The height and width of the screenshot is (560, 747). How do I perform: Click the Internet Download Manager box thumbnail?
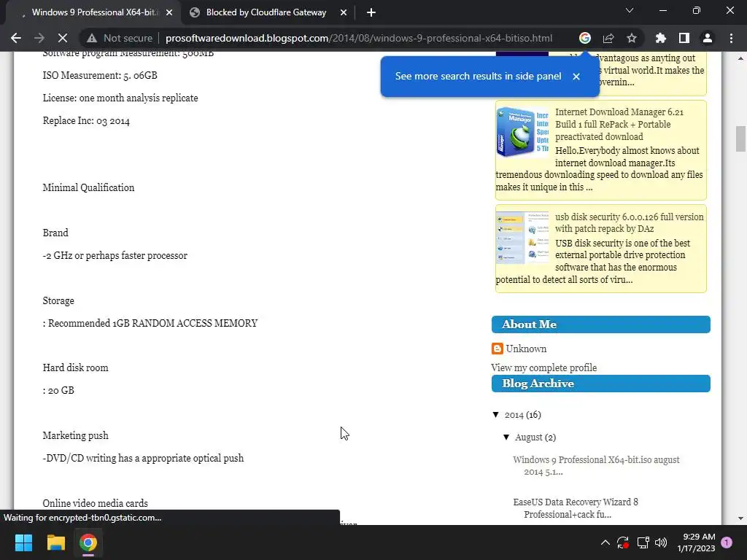(522, 132)
